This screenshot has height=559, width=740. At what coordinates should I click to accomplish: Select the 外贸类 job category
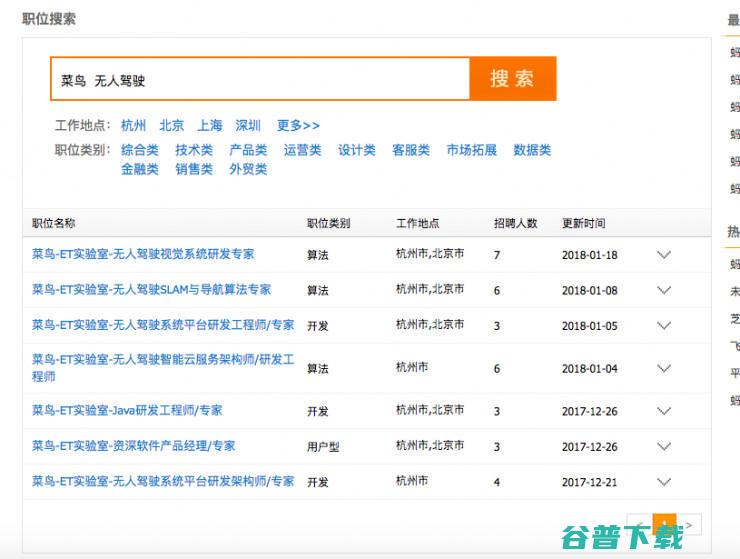pos(248,169)
